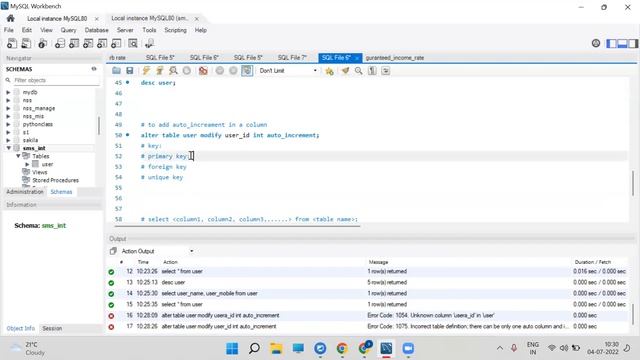This screenshot has width=640, height=360.
Task: Save the script with the floppy icon
Action: (130, 71)
